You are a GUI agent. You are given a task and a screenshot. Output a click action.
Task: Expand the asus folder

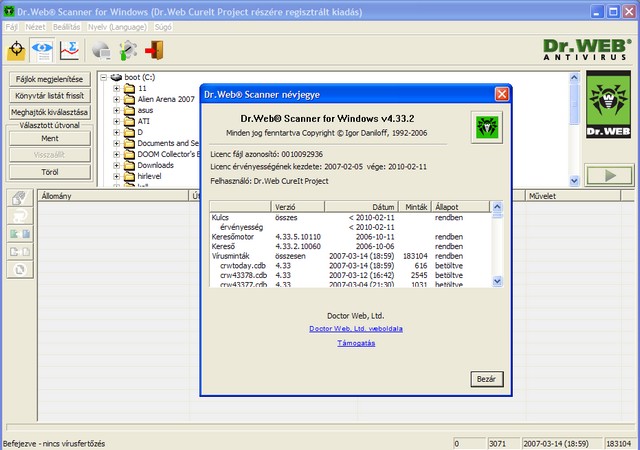pyautogui.click(x=117, y=110)
